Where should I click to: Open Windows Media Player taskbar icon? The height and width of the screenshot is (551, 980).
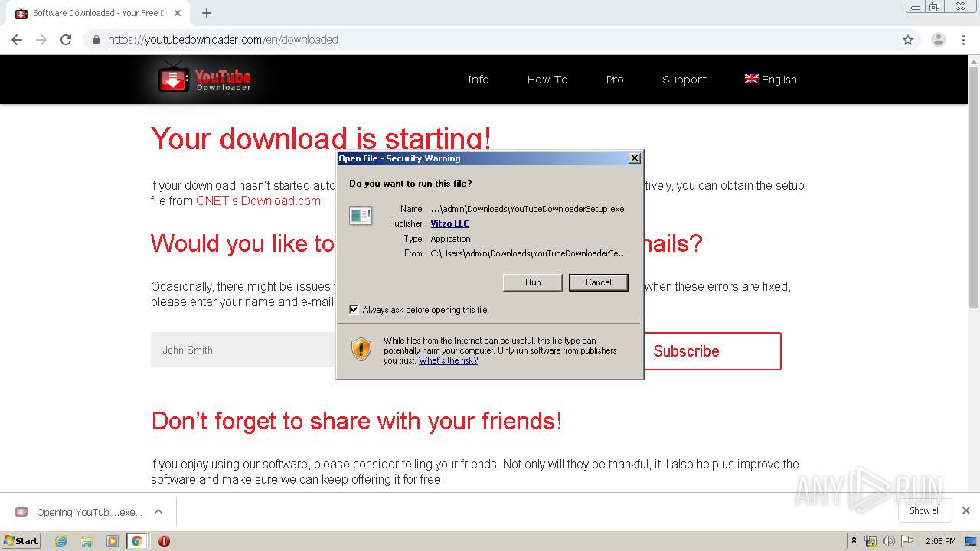pos(113,541)
